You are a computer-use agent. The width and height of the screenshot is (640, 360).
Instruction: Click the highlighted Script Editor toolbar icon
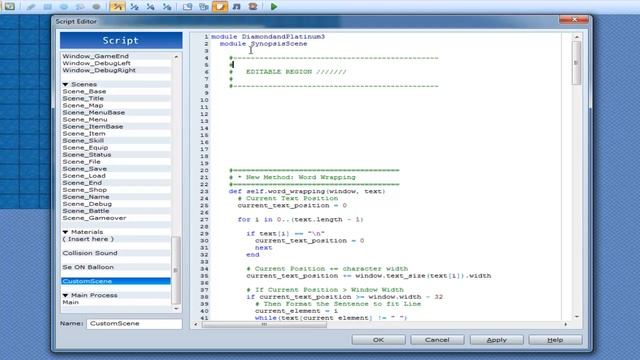click(220, 7)
